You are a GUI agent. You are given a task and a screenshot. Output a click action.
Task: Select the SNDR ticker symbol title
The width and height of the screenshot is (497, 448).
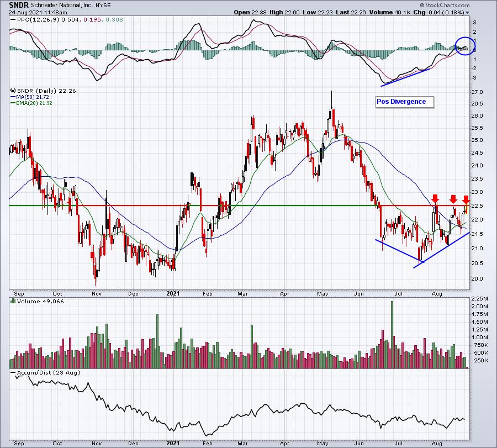[x=19, y=5]
